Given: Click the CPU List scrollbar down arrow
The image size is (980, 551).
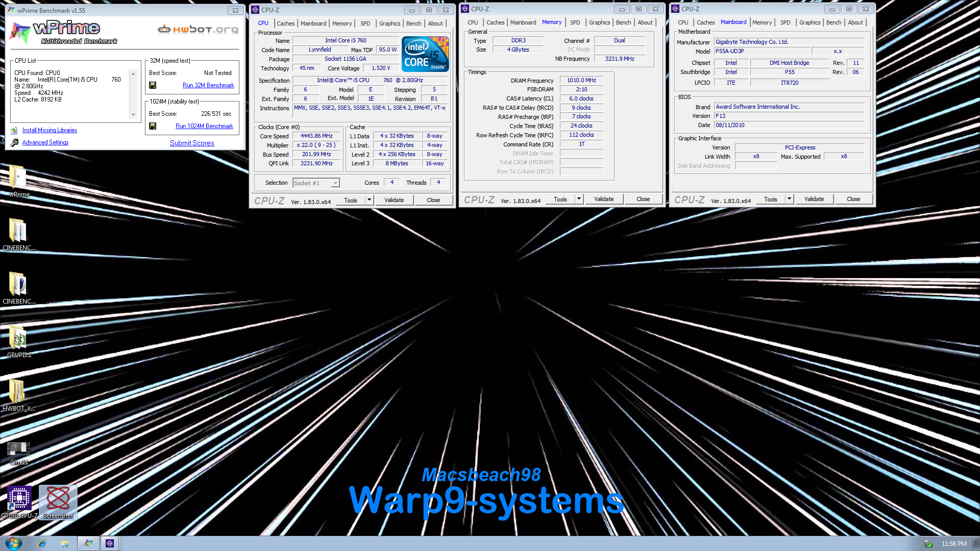Looking at the screenshot, I should pos(133,115).
